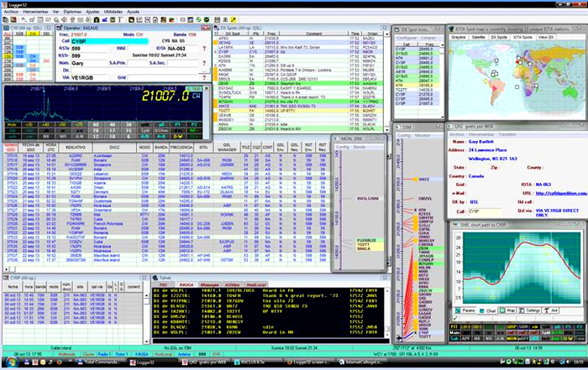Image resolution: width=588 pixels, height=370 pixels.
Task: Click the first icon in the main toolbar
Action: (x=6, y=20)
